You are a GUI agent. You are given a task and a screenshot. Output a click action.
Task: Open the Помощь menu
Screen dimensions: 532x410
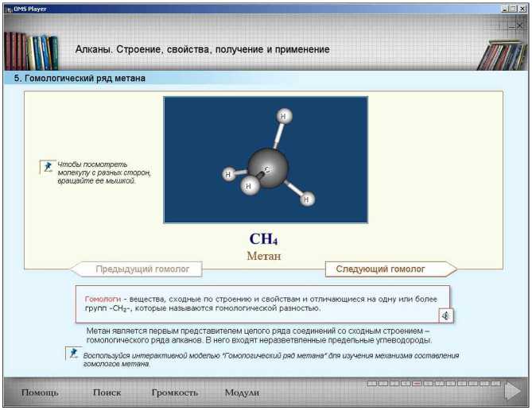pos(40,393)
